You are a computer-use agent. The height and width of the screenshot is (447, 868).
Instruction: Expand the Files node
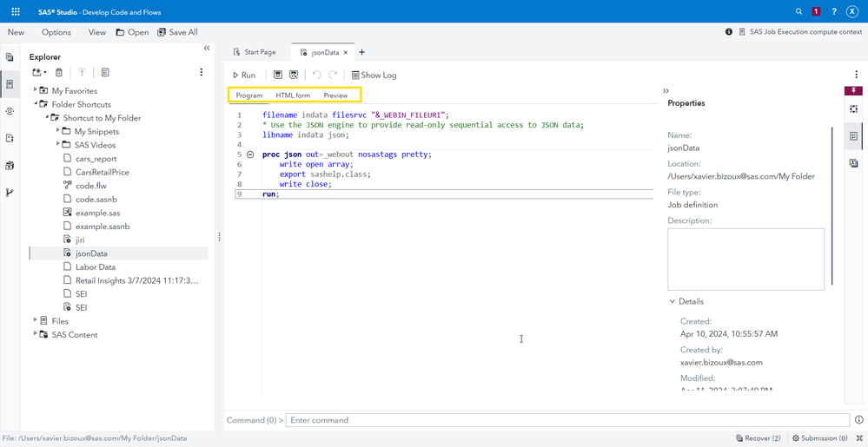35,320
